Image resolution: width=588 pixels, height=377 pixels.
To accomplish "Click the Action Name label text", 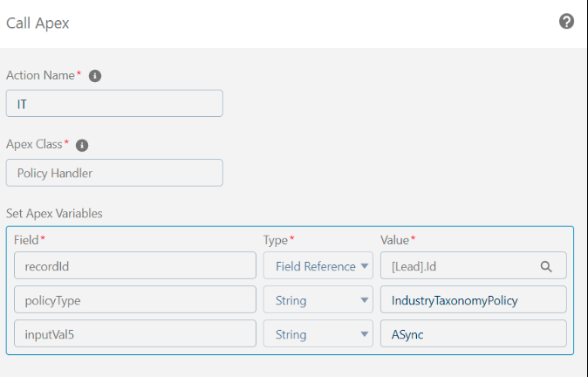I will coord(40,75).
